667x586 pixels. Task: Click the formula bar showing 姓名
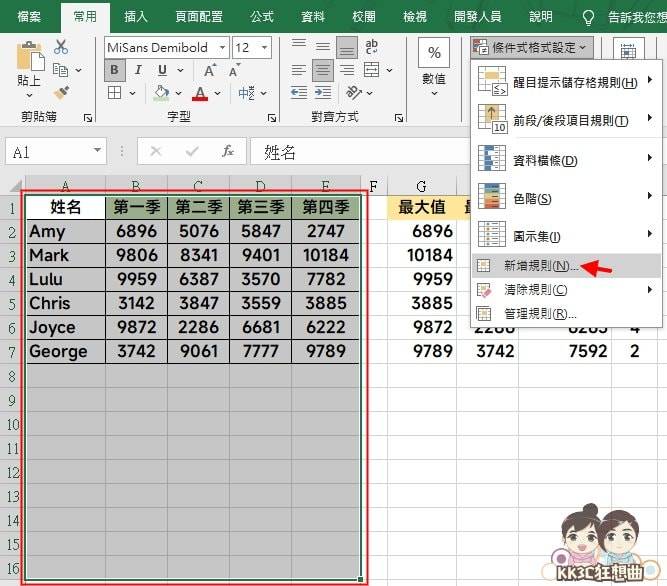(359, 151)
